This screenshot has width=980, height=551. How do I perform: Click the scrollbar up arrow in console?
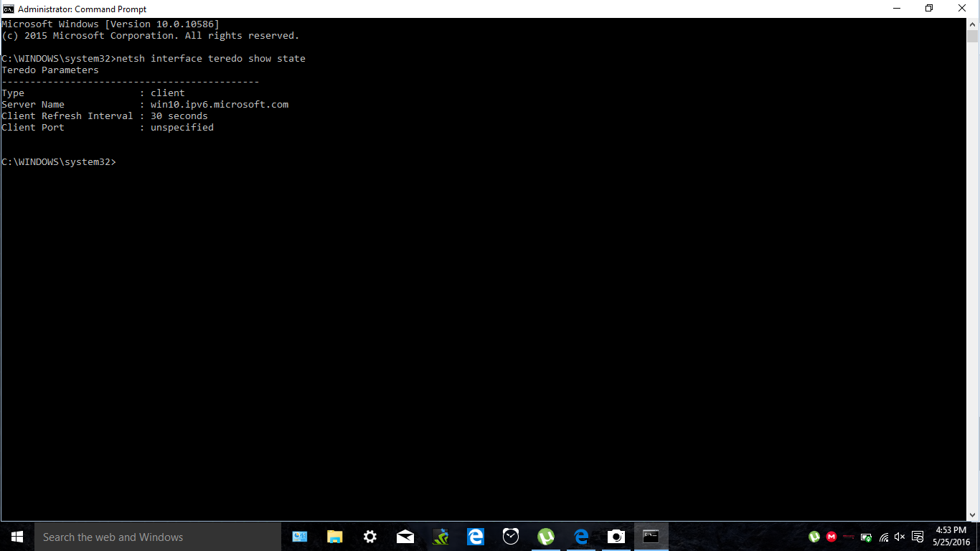pos(972,24)
